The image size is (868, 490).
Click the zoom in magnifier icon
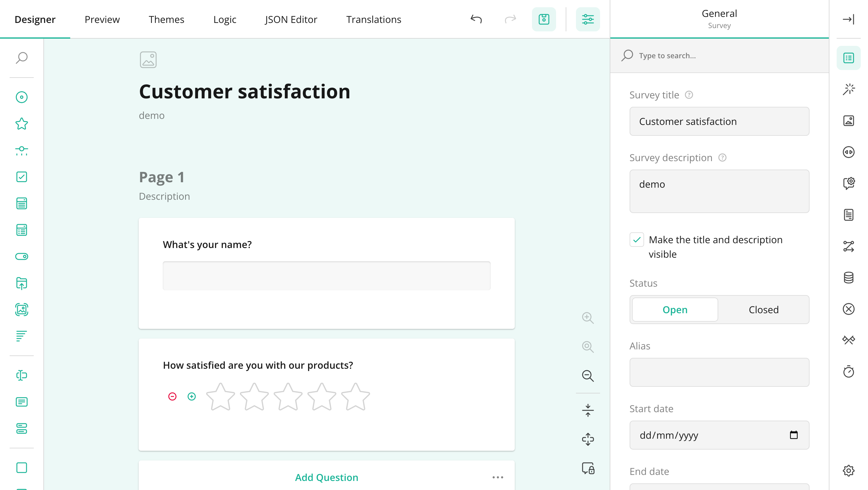pos(588,318)
